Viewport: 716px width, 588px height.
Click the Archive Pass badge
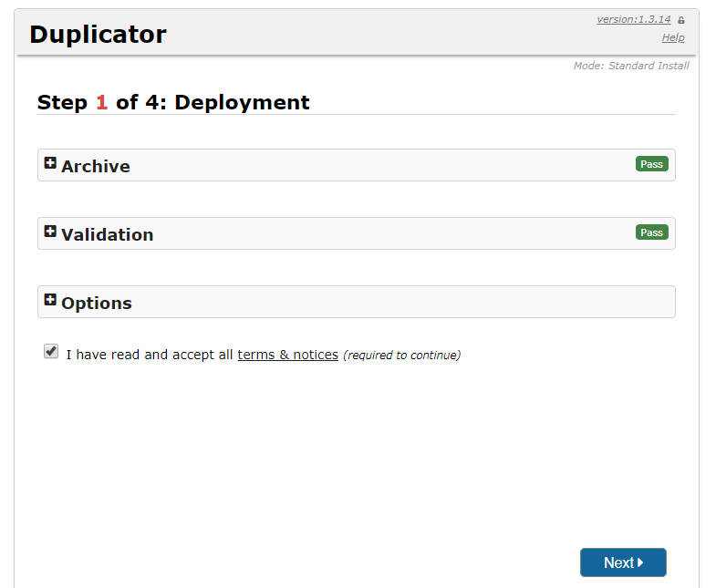click(x=651, y=164)
